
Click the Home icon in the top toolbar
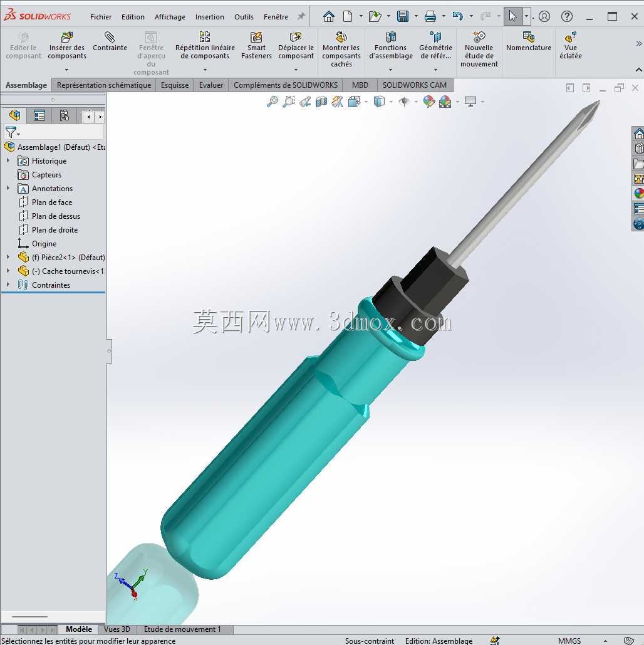329,16
